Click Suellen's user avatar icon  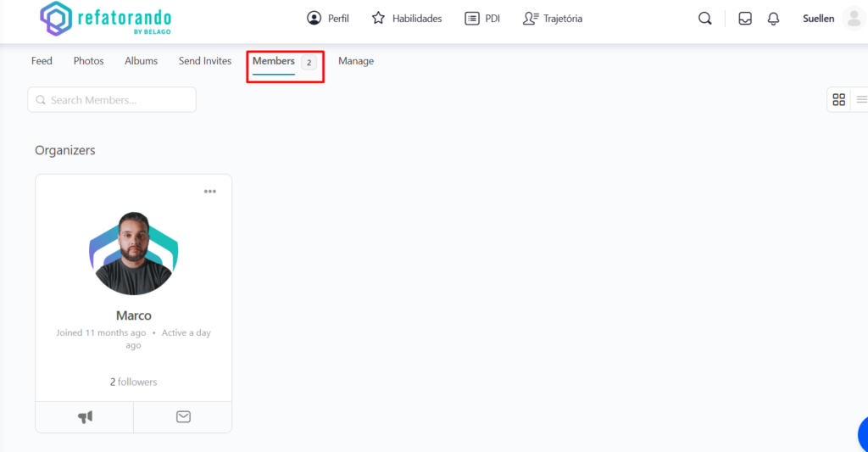click(x=854, y=19)
